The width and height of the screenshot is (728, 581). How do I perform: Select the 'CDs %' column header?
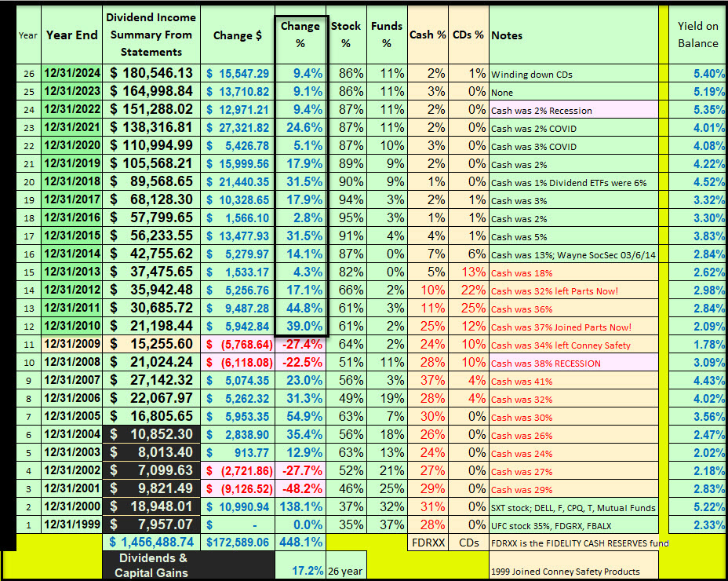click(468, 35)
